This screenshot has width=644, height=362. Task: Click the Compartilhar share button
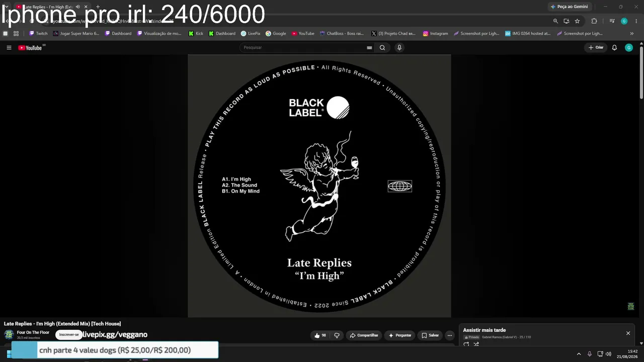tap(364, 335)
